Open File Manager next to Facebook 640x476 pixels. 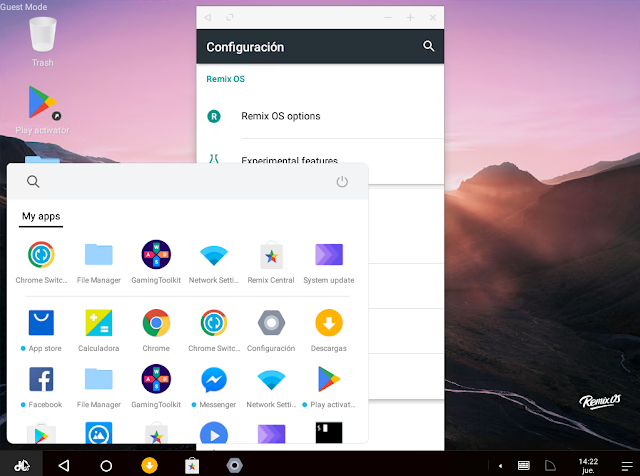98,387
